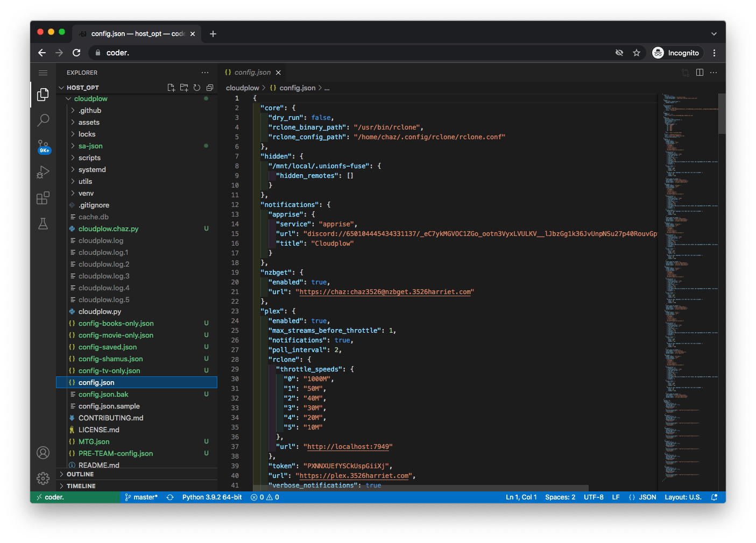Open config-shamus.json from the file list
Viewport: 756px width, 543px height.
tap(110, 359)
